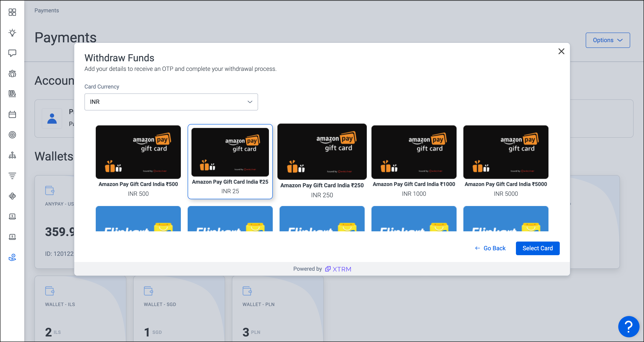Click the Go Back link
The height and width of the screenshot is (342, 644).
pos(490,248)
